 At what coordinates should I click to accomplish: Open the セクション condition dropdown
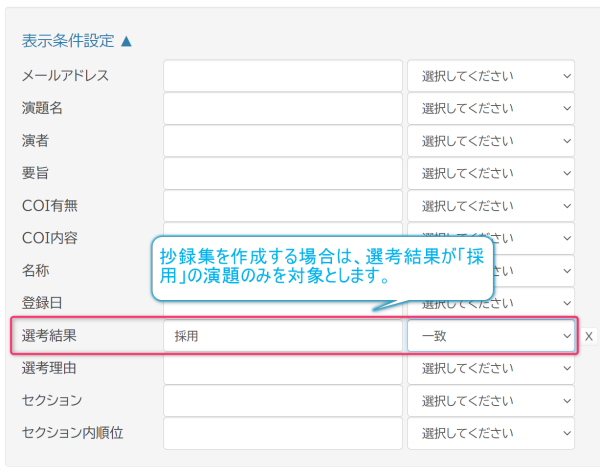(491, 401)
